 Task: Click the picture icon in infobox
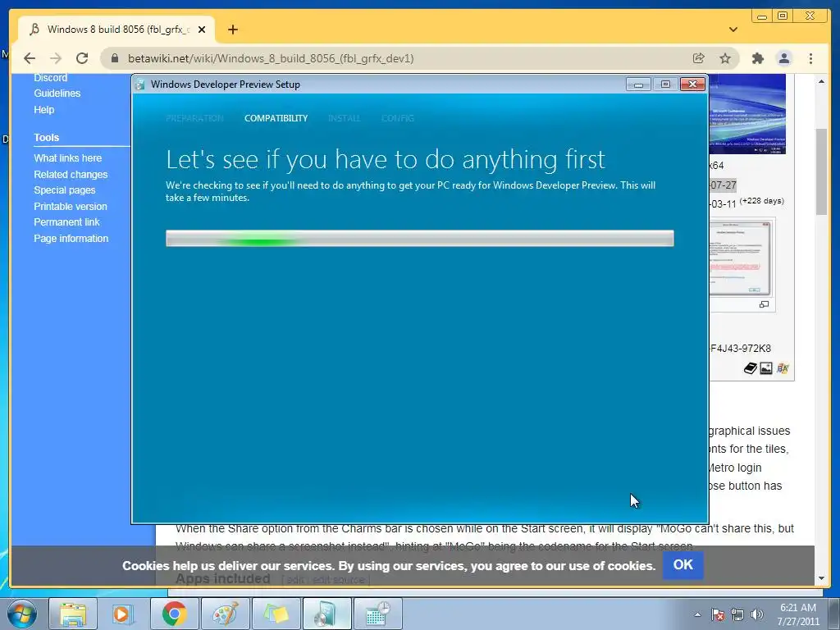[x=766, y=368]
